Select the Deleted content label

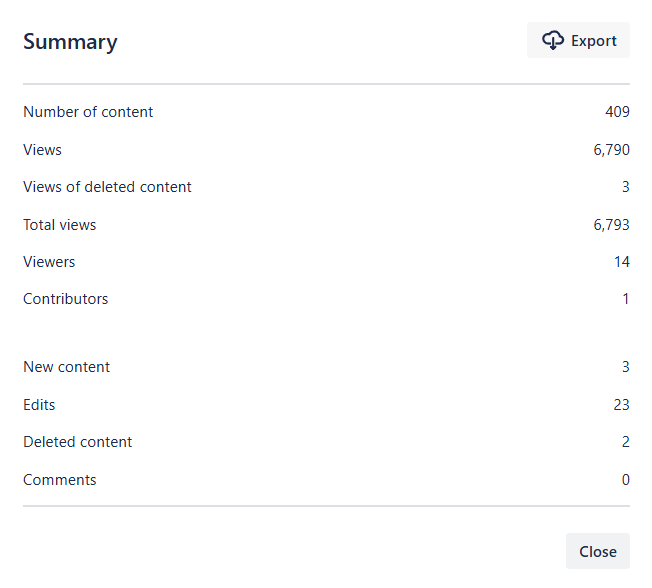[x=77, y=442]
